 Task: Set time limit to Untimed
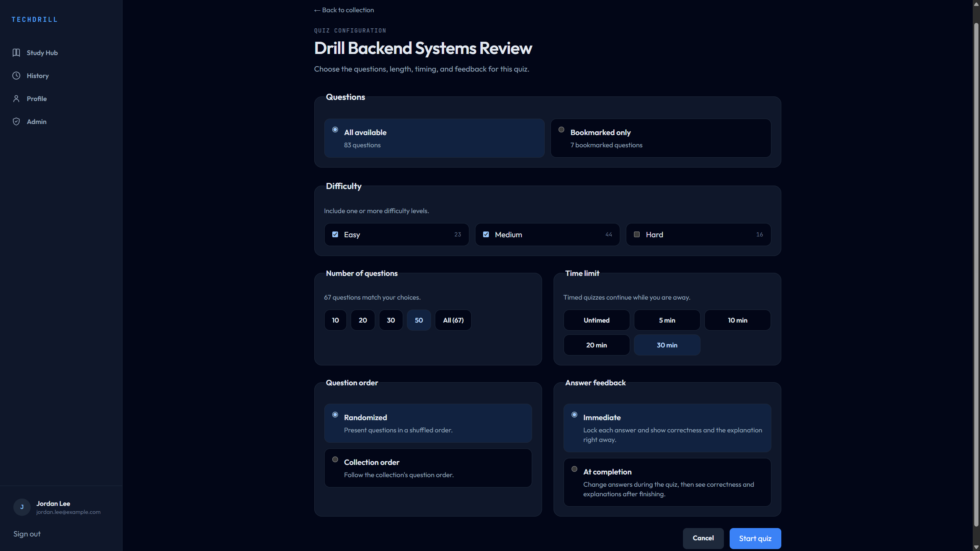(x=596, y=320)
